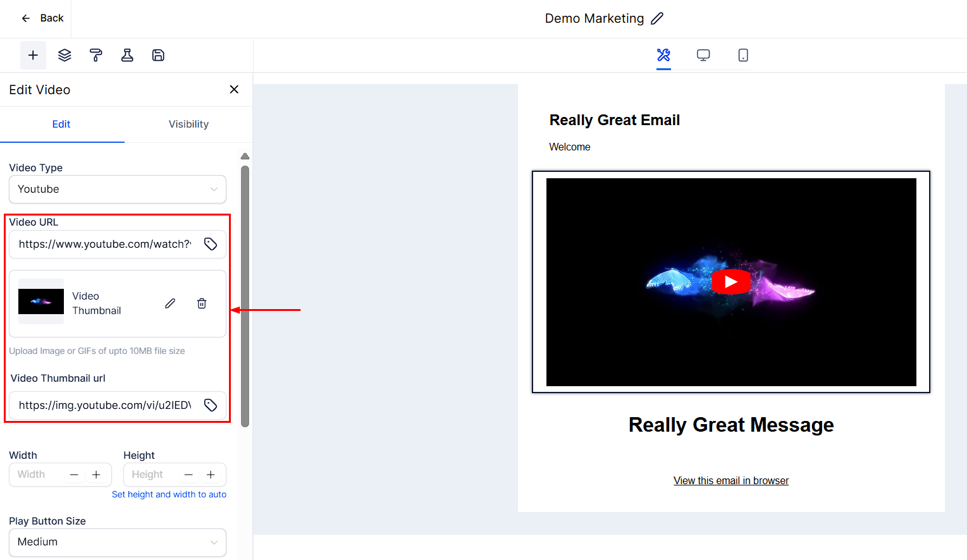Viewport: 967px width, 560px height.
Task: Click the save disk icon
Action: coord(158,56)
